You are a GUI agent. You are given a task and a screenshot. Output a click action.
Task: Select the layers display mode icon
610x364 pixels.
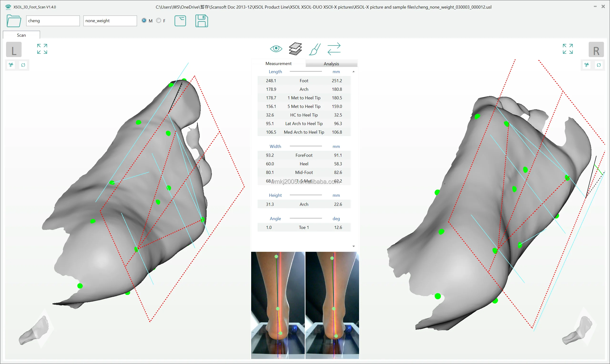tap(295, 49)
